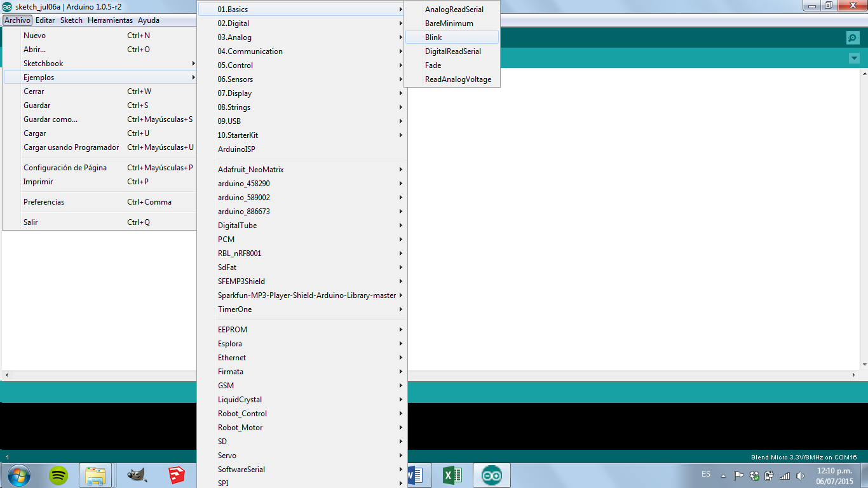Switch to the Arduino taskbar icon
The image size is (868, 488).
point(491,475)
